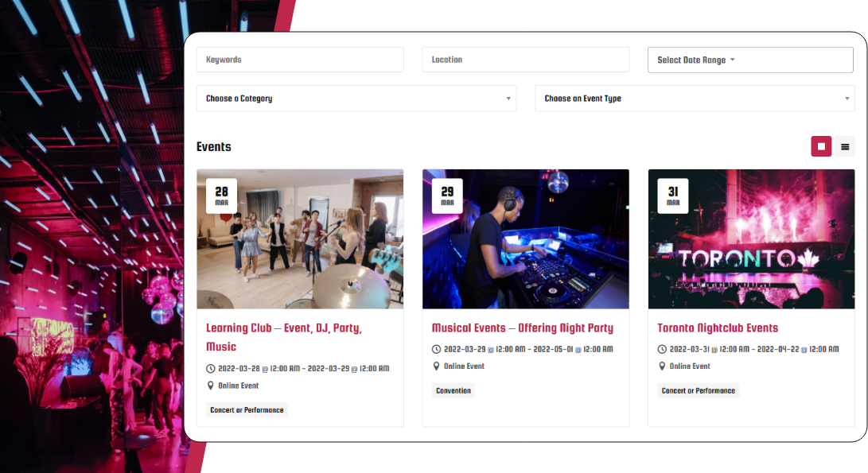868x473 pixels.
Task: Open the Learning Club band rehearsal thumbnail
Action: 300,239
